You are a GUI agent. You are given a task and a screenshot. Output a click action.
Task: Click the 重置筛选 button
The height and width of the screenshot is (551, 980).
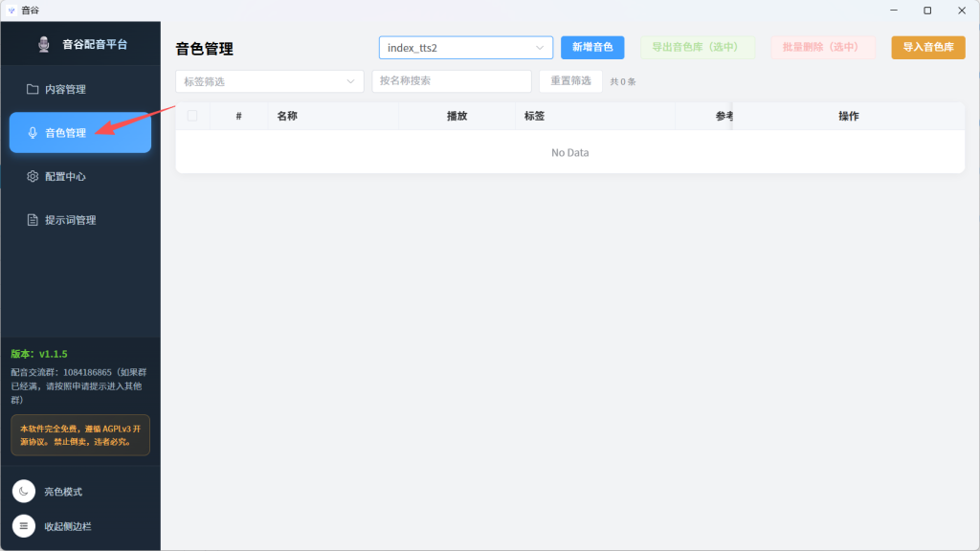tap(570, 81)
